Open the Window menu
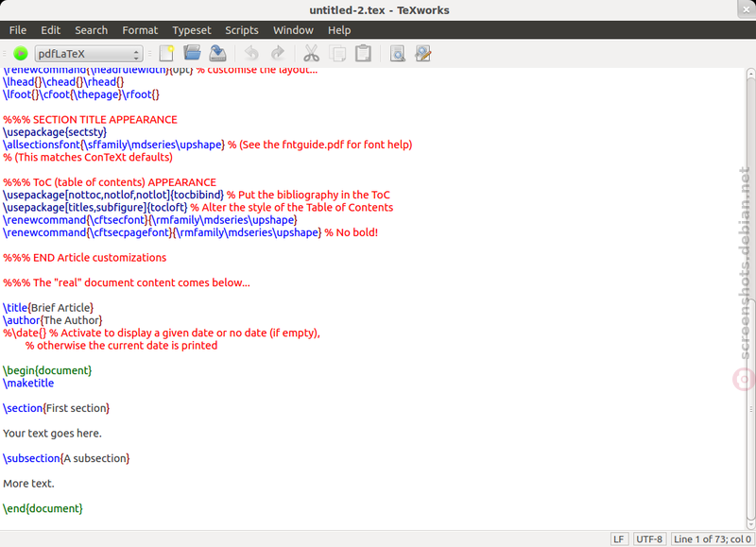The width and height of the screenshot is (756, 547). pos(293,30)
